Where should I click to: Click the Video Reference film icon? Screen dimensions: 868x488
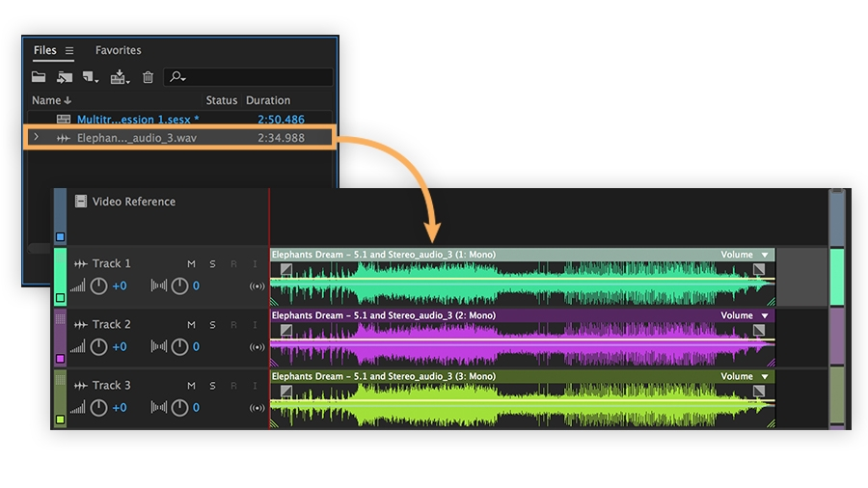coord(81,201)
